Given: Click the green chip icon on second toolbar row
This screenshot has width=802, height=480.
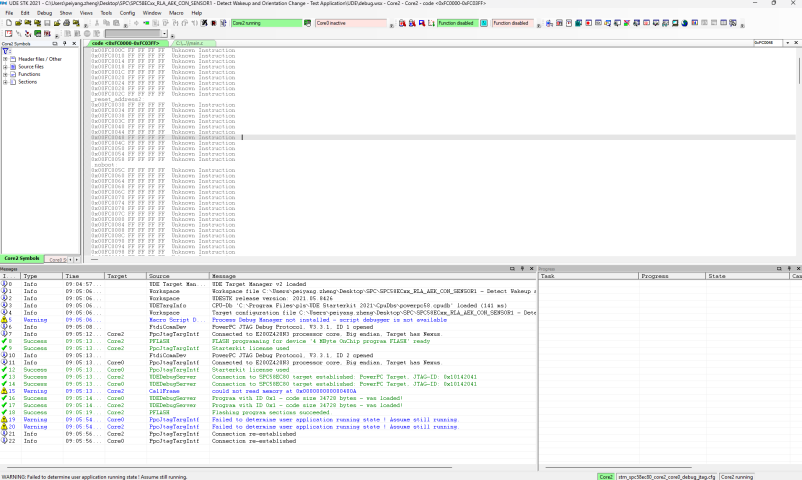Looking at the screenshot, I should (37, 34).
